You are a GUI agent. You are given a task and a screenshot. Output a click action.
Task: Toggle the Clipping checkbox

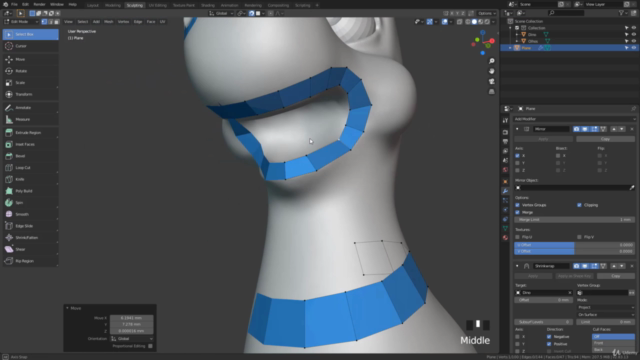click(579, 205)
